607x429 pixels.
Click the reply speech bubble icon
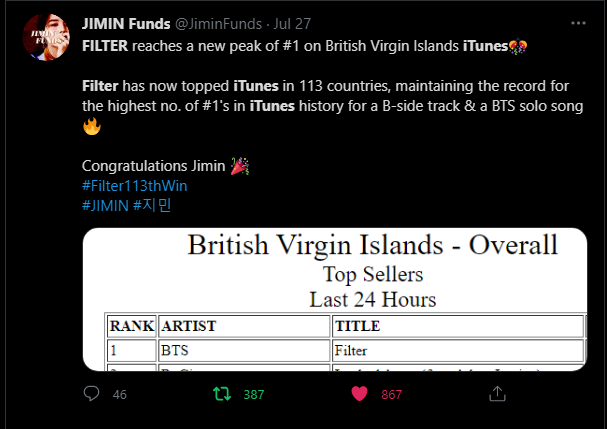[x=91, y=394]
